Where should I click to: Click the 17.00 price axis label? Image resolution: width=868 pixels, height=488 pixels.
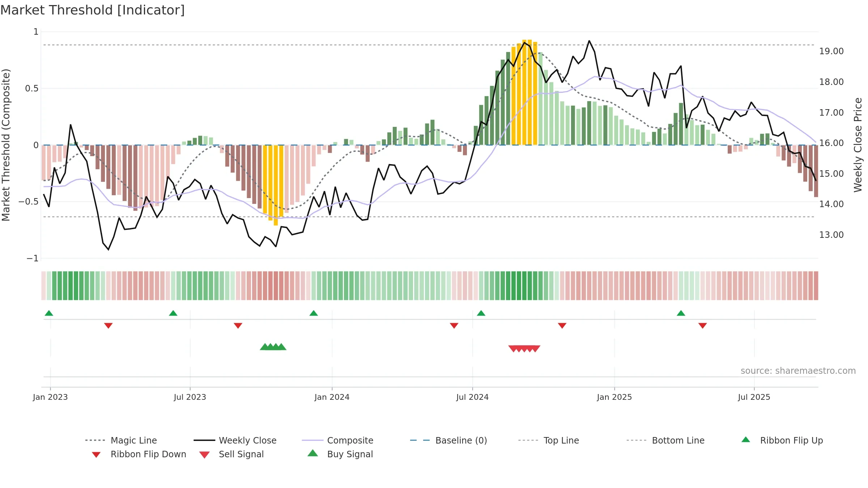coord(831,113)
